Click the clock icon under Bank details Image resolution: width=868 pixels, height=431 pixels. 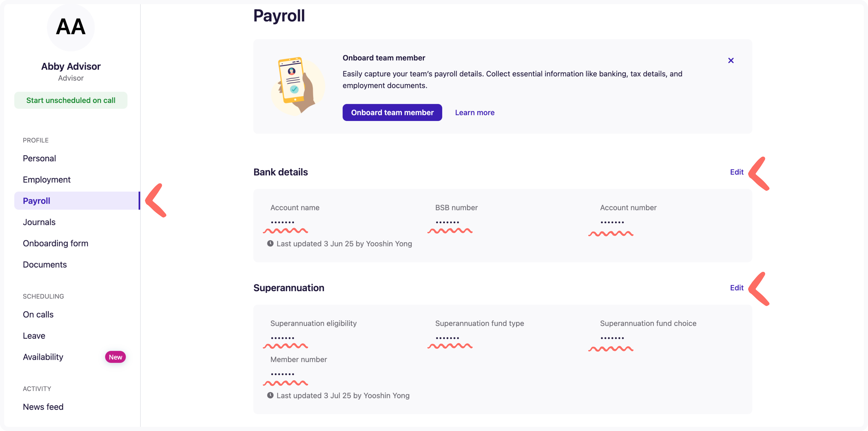click(270, 244)
